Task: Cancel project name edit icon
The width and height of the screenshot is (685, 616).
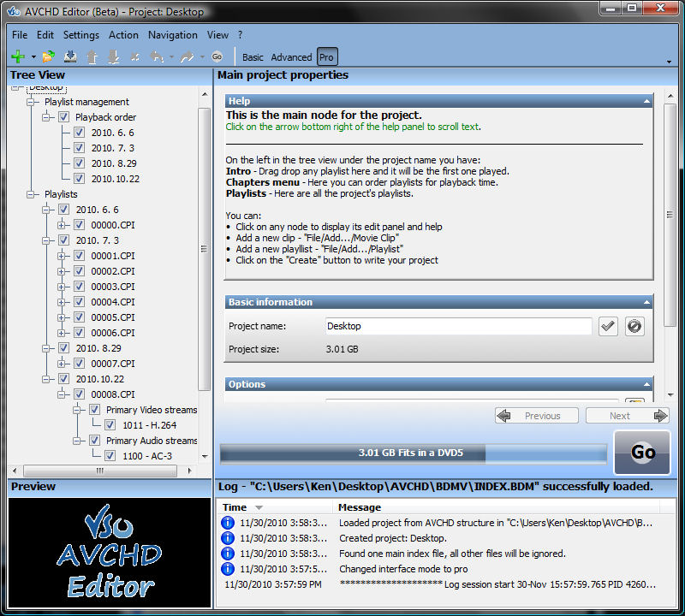Action: 634,326
